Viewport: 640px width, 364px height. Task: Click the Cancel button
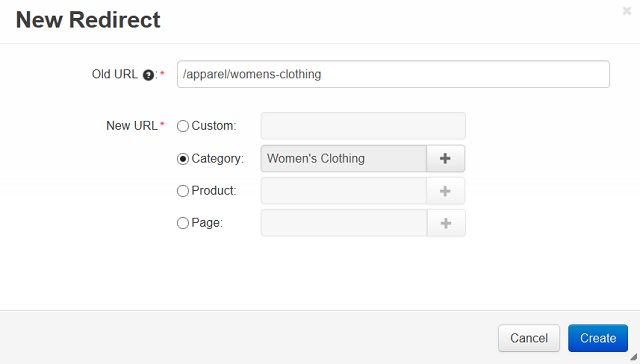529,338
